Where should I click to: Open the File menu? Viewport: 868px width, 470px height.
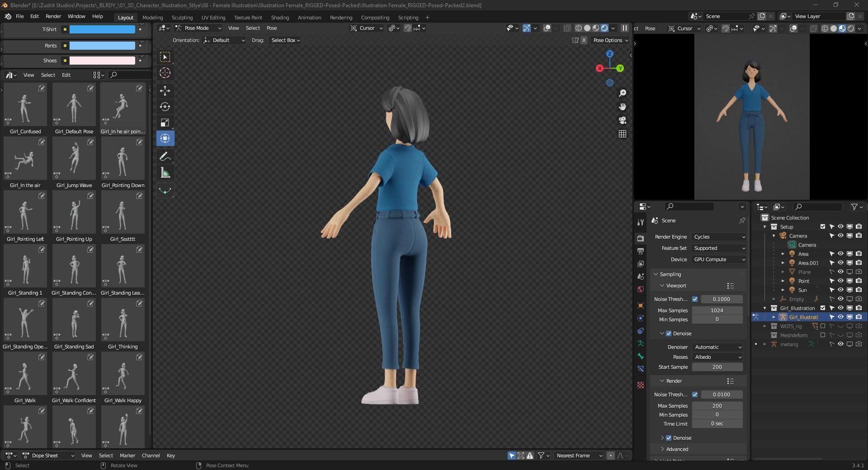pyautogui.click(x=19, y=16)
